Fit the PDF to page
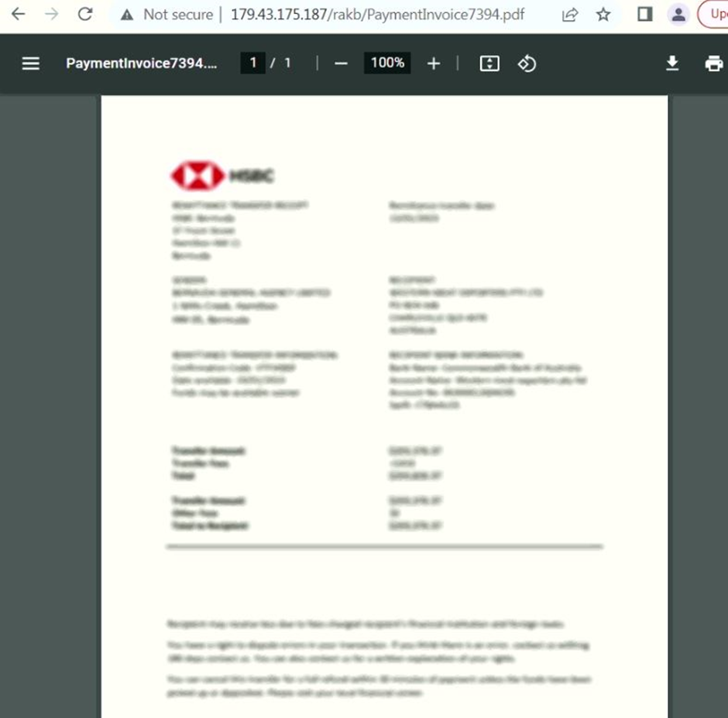This screenshot has height=718, width=728. pos(489,64)
